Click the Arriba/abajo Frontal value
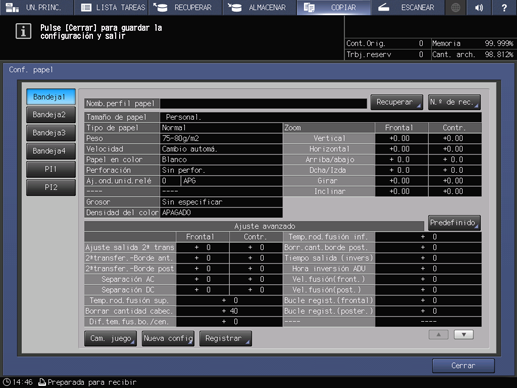This screenshot has width=517, height=388. [x=401, y=160]
